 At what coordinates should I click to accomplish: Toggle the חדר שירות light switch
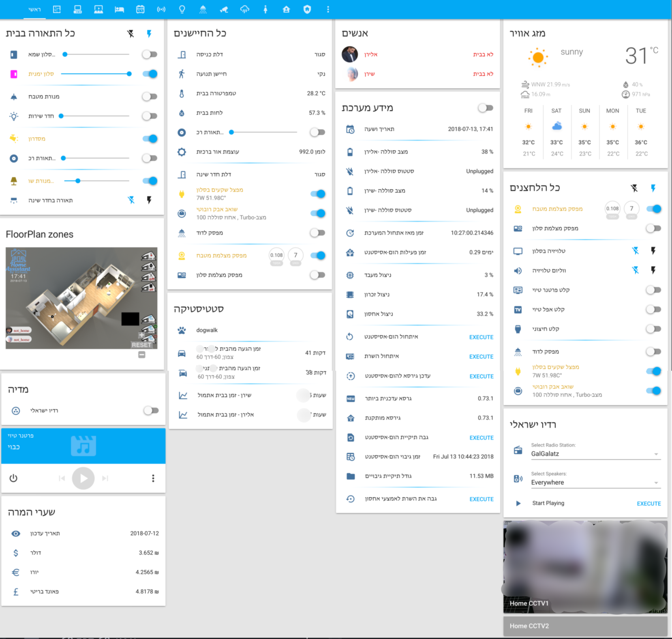[x=150, y=116]
